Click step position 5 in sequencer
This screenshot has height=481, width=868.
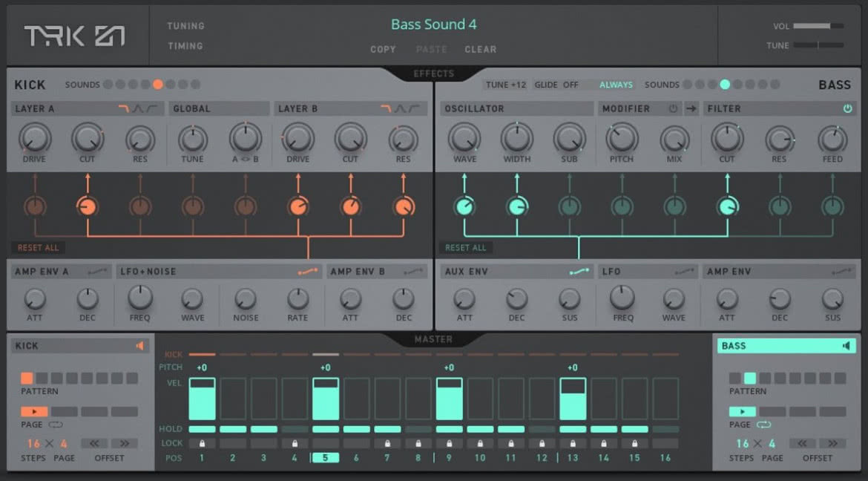tap(326, 458)
